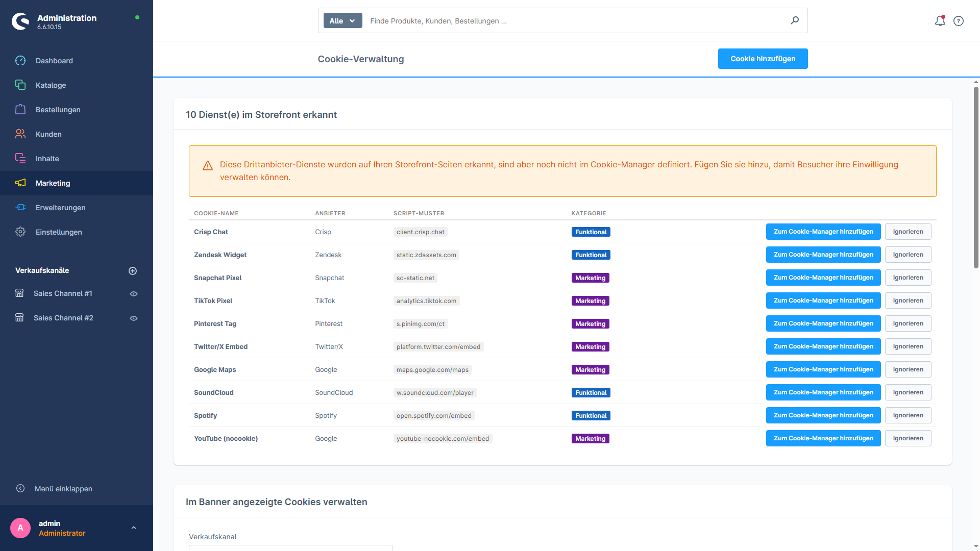The image size is (980, 551).
Task: Open the Verkaufskanal selection field
Action: pyautogui.click(x=291, y=548)
